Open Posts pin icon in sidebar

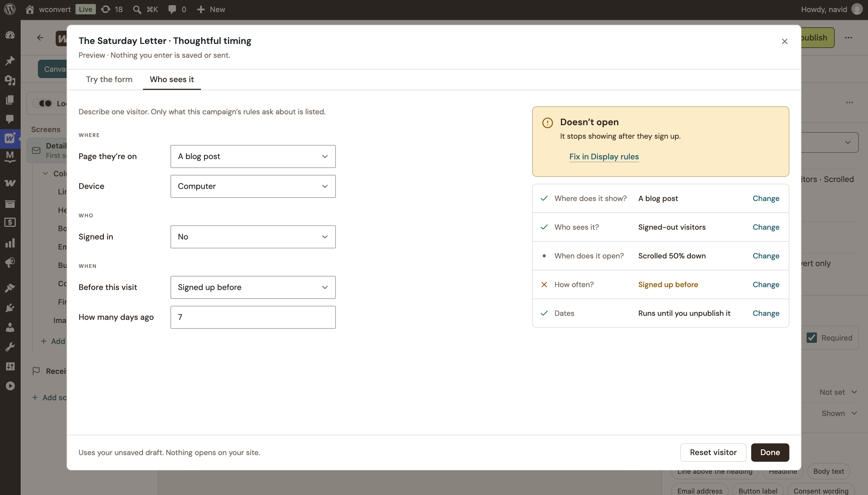point(10,61)
